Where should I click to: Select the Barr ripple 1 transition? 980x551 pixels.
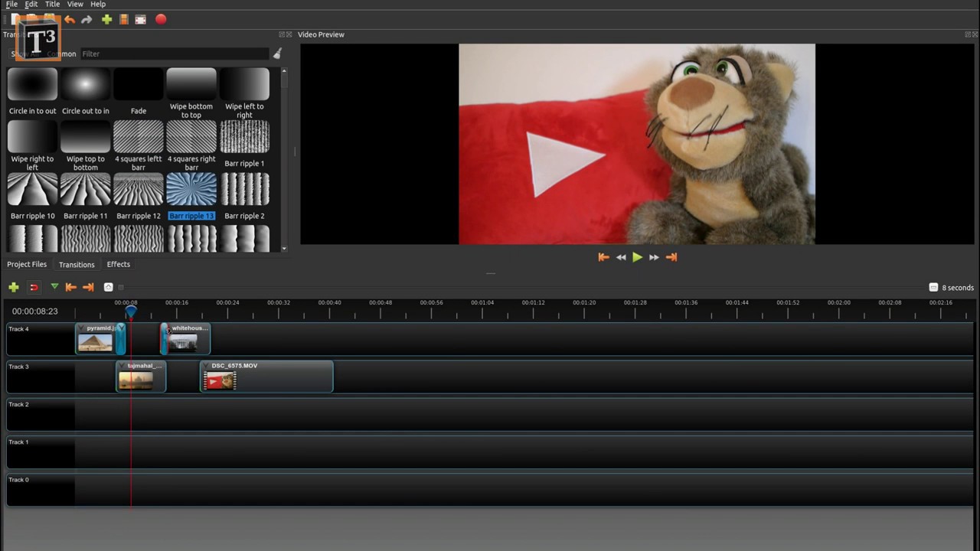tap(244, 144)
